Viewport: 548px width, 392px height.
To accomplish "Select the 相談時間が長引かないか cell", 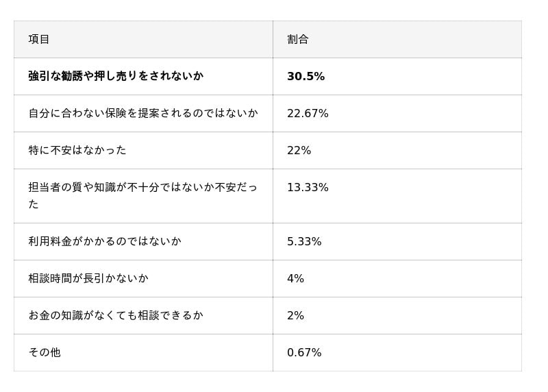I will [x=88, y=278].
